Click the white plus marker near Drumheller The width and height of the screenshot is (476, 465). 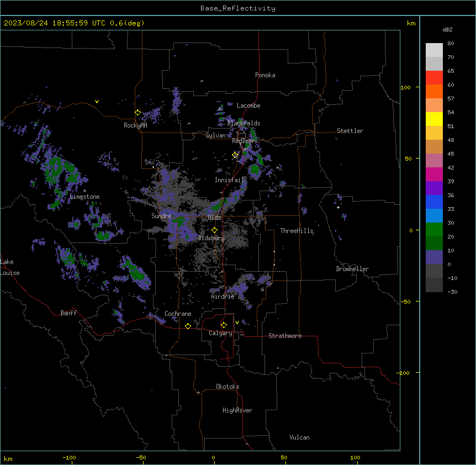click(x=338, y=207)
